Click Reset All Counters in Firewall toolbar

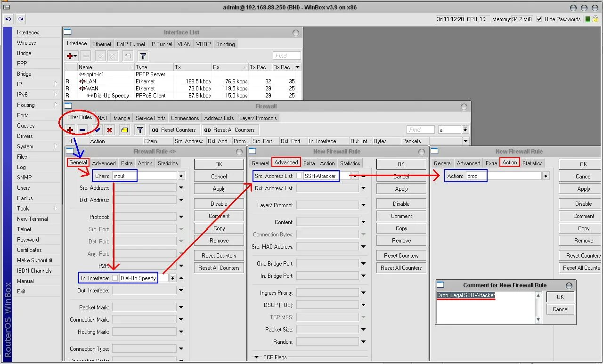(x=229, y=130)
